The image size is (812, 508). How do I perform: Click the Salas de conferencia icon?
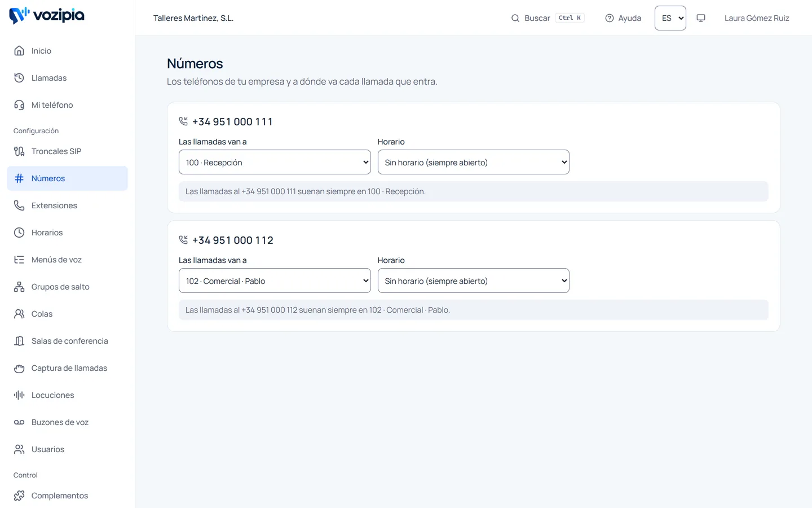19,341
